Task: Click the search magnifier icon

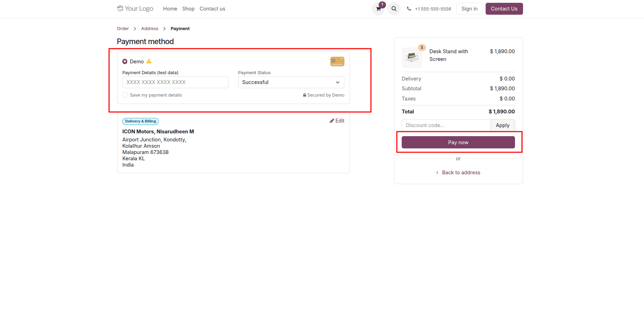Action: [394, 9]
